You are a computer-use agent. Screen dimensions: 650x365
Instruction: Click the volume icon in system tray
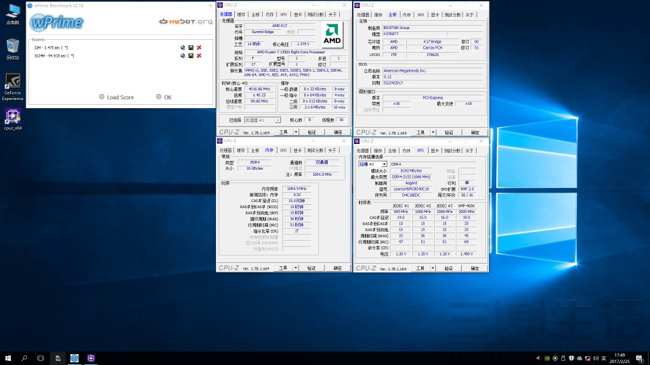point(596,358)
